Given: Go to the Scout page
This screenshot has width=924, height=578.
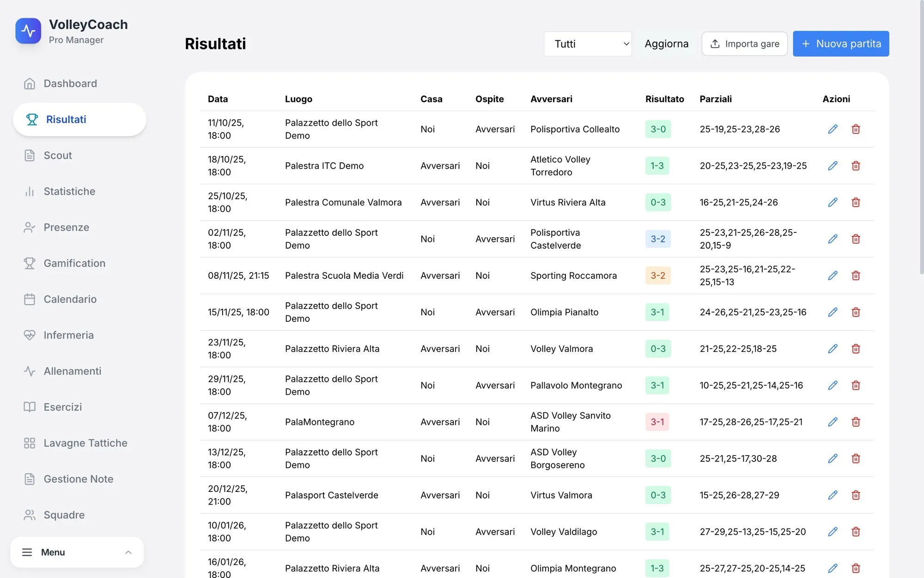Looking at the screenshot, I should pyautogui.click(x=79, y=155).
